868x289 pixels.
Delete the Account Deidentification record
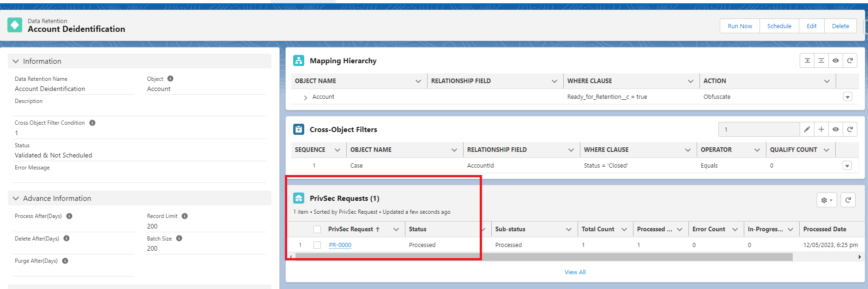(x=840, y=26)
